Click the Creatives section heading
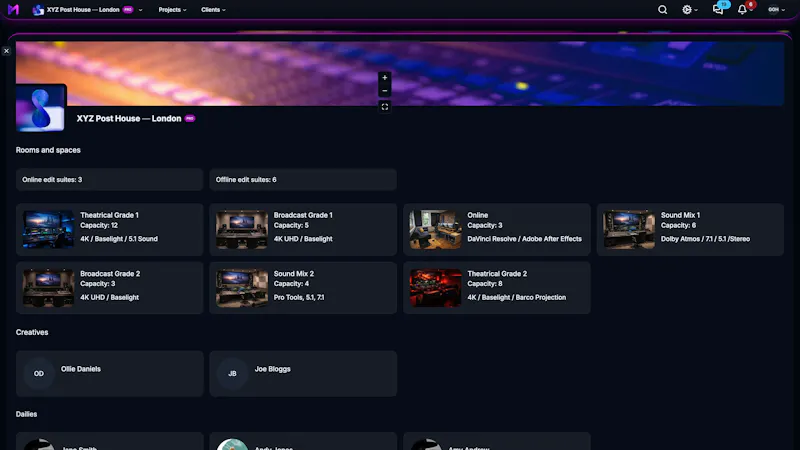 32,332
